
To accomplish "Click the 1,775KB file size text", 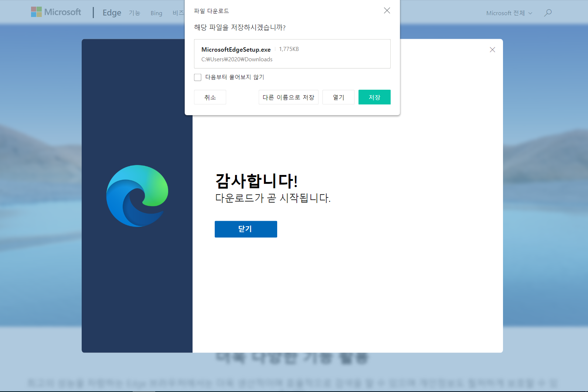I will pyautogui.click(x=289, y=49).
